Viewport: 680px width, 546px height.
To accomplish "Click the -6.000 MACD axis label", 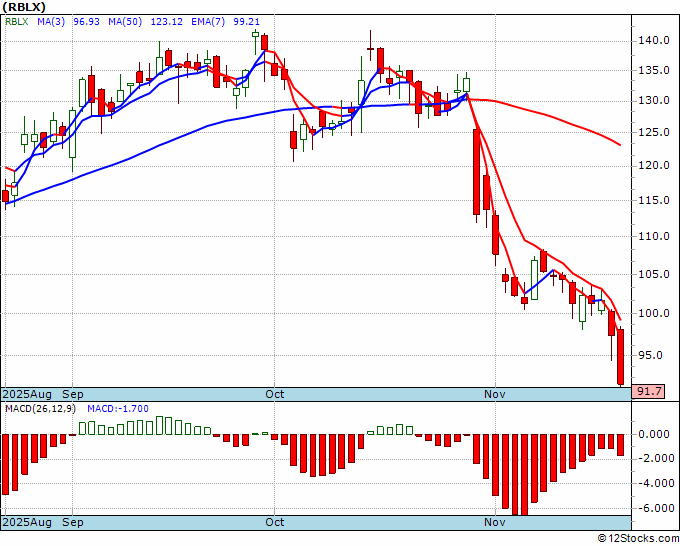I will (654, 508).
